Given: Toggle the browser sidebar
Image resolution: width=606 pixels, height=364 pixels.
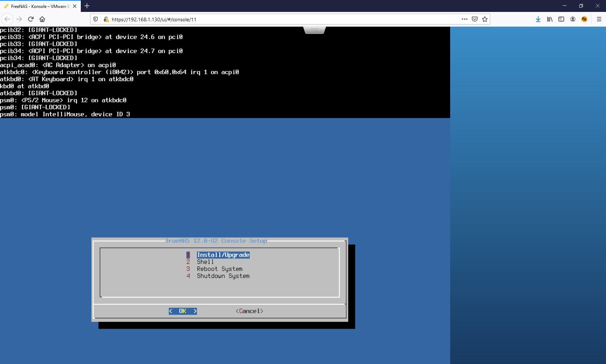Looking at the screenshot, I should pyautogui.click(x=561, y=19).
